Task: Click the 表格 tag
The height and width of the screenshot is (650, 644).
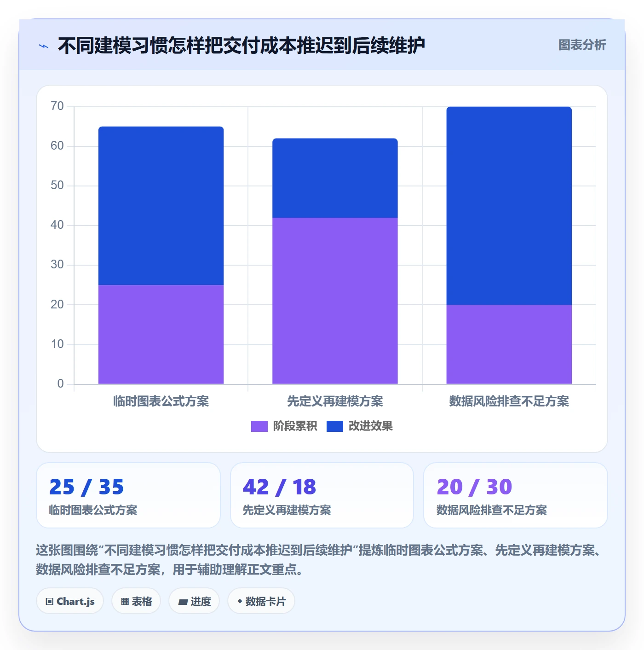Action: [x=136, y=601]
